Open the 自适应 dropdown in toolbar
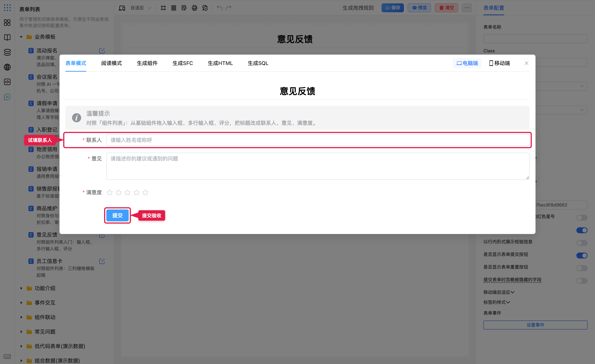This screenshot has width=595, height=364. [141, 8]
